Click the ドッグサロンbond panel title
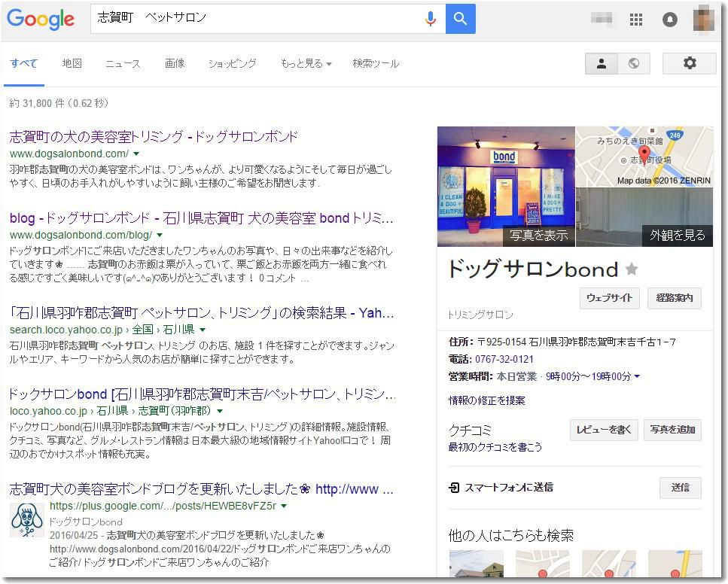Image resolution: width=728 pixels, height=584 pixels. (533, 269)
